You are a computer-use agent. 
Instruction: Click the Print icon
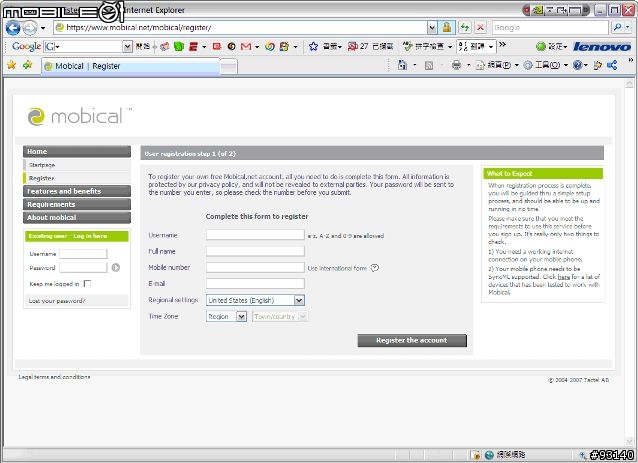tap(457, 66)
